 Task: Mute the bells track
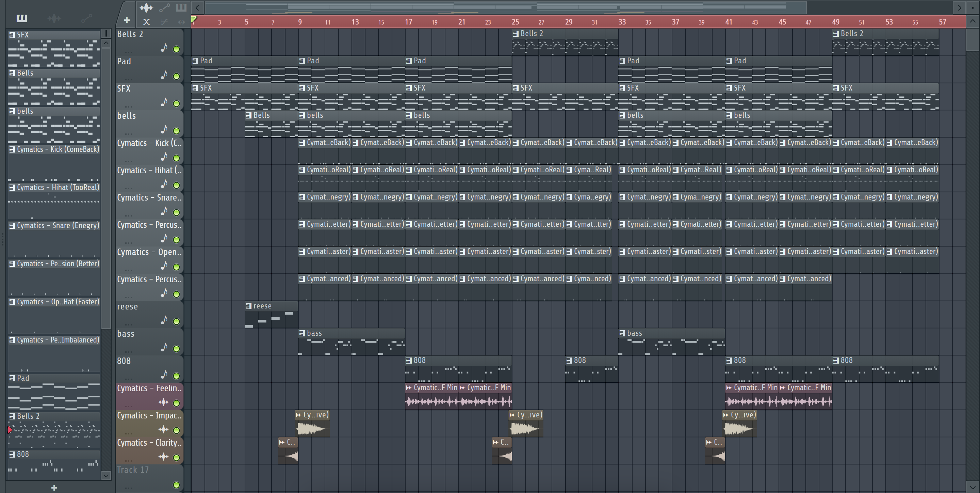[x=177, y=131]
